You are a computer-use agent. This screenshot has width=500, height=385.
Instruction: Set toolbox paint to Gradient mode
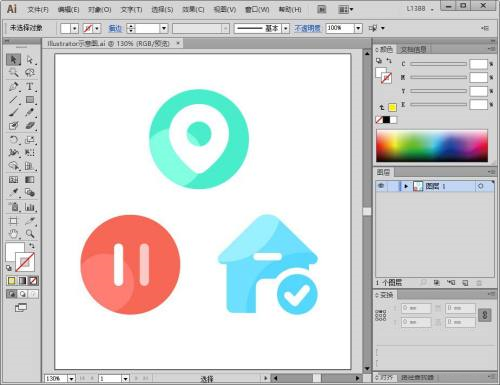22,281
